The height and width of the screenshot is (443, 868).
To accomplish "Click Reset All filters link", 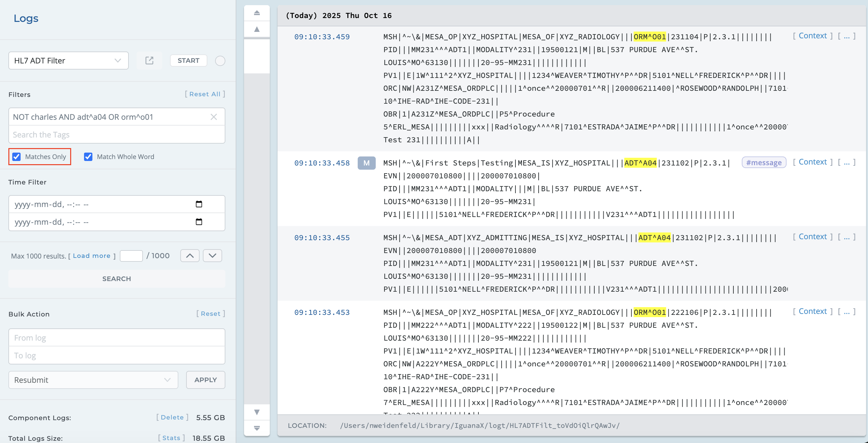I will (204, 94).
